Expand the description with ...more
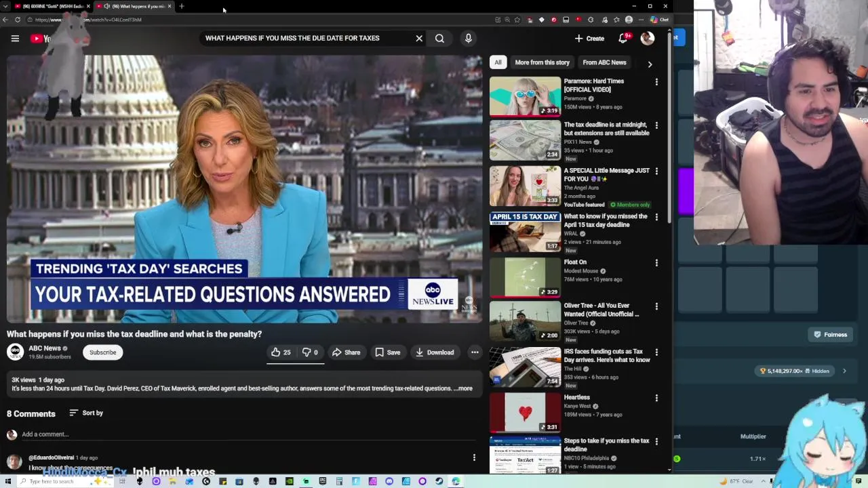 tap(464, 388)
